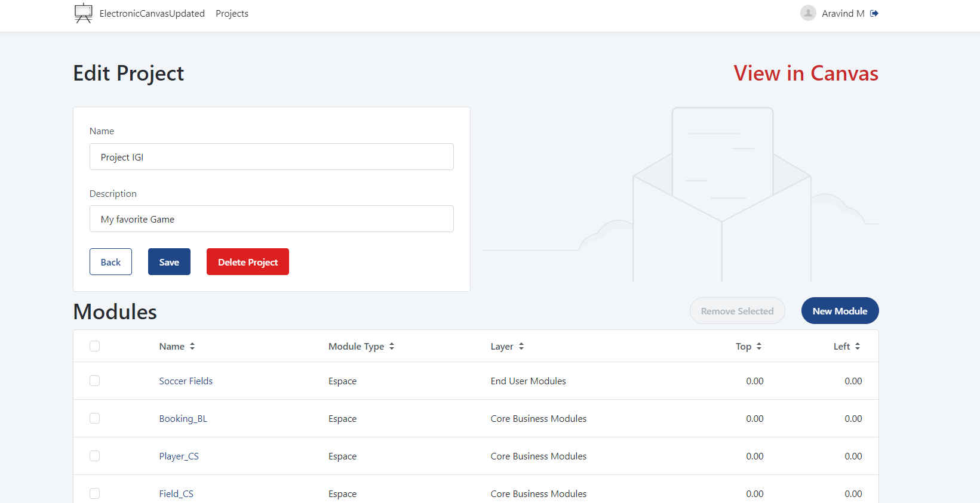Check the Soccer Fields row checkbox

(x=94, y=381)
